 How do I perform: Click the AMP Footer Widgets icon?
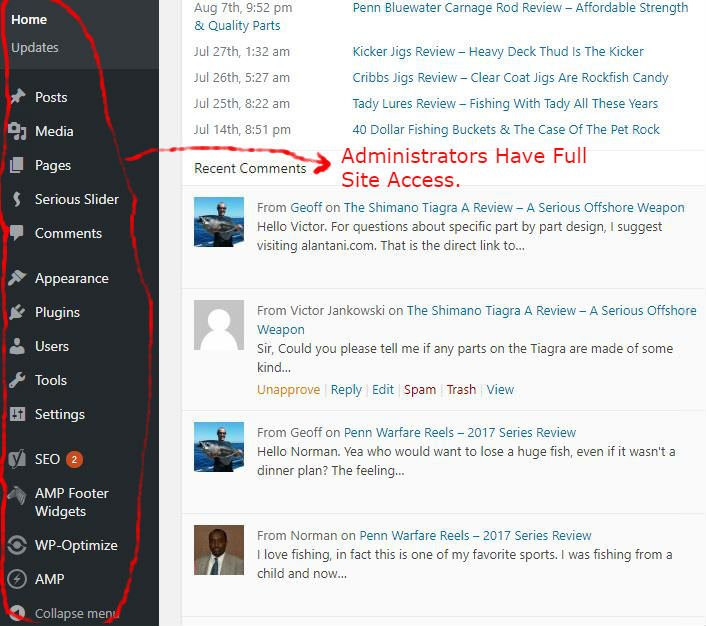17,495
